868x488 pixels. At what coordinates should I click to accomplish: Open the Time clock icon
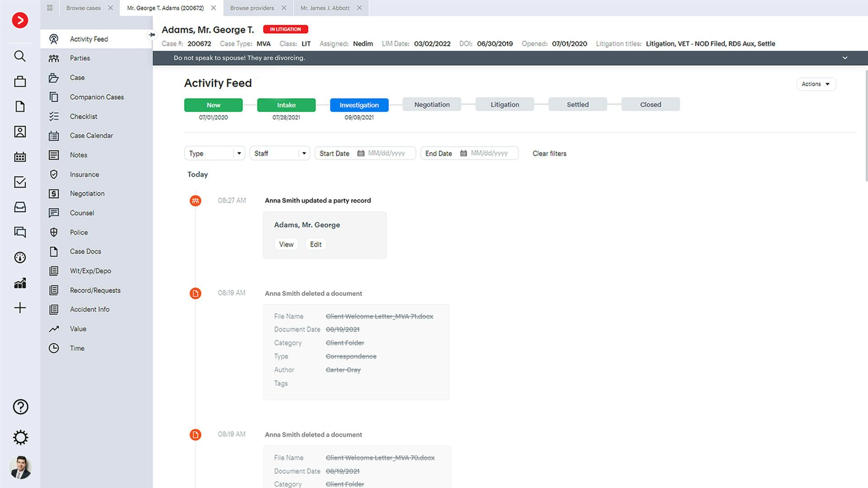[x=54, y=348]
